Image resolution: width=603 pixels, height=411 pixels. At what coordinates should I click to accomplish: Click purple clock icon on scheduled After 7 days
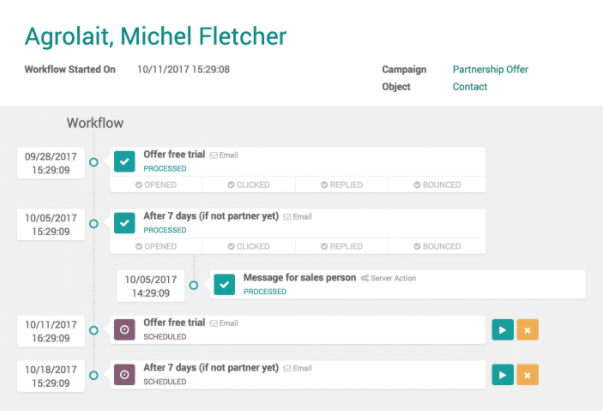tap(125, 375)
